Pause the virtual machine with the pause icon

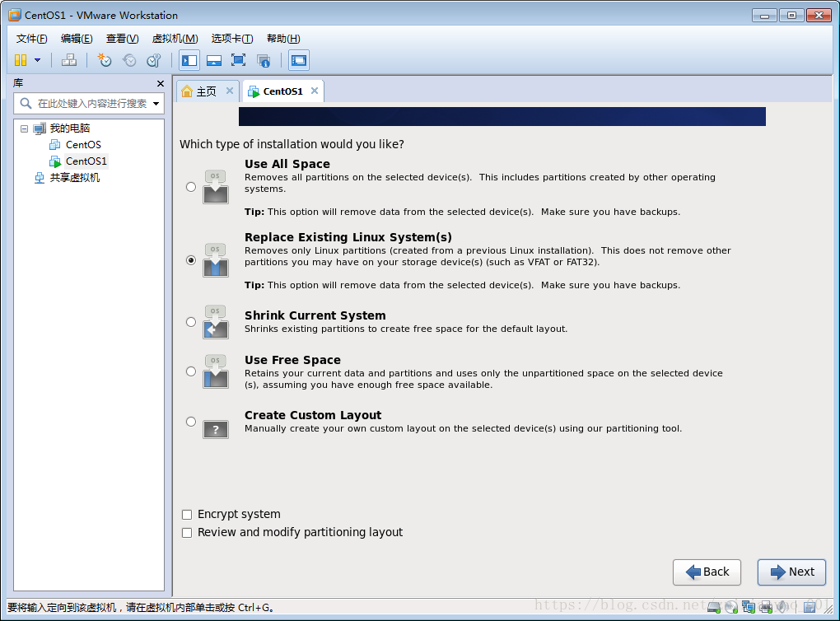(x=21, y=60)
